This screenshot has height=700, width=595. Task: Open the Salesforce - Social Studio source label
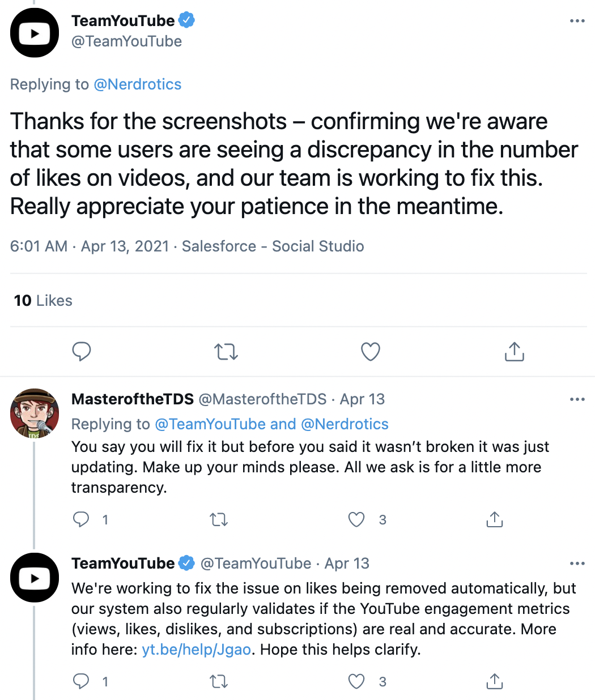[273, 246]
